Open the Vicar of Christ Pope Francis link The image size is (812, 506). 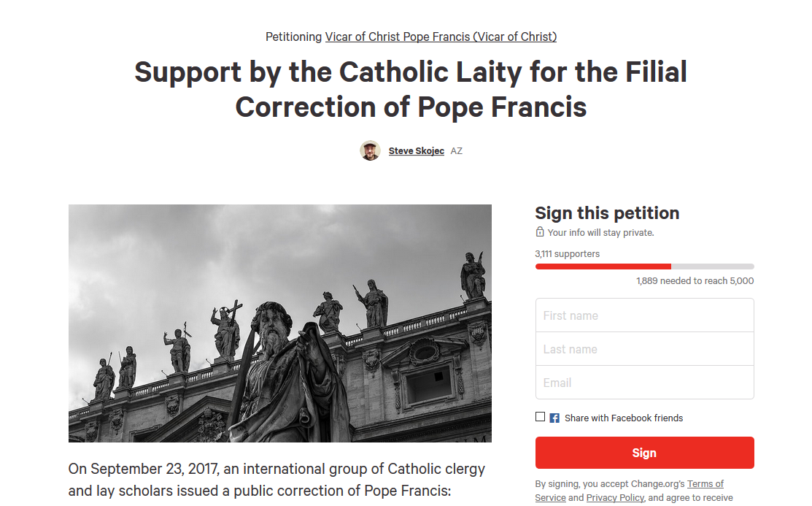441,37
